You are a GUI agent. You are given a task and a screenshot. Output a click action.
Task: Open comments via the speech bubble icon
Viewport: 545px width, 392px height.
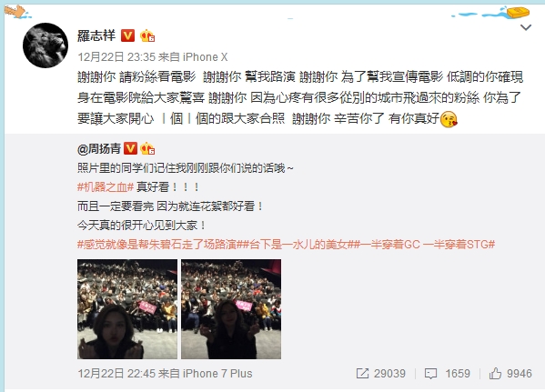(430, 374)
